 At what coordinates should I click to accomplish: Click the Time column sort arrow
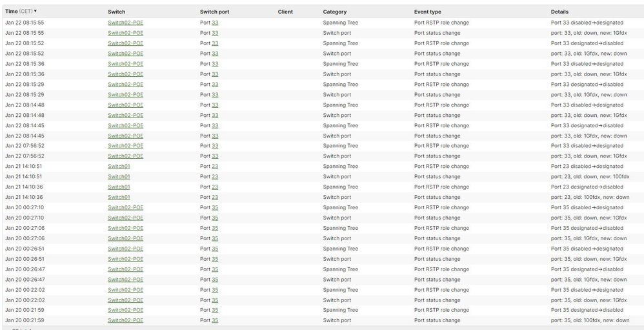[35, 12]
